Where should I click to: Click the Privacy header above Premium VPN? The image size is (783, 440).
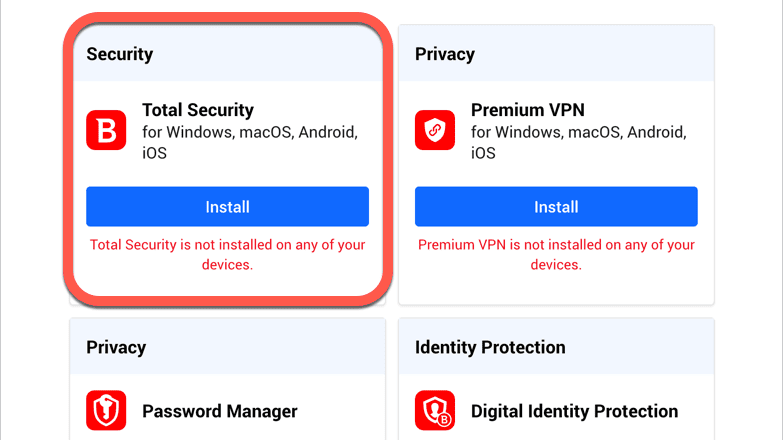(x=556, y=53)
